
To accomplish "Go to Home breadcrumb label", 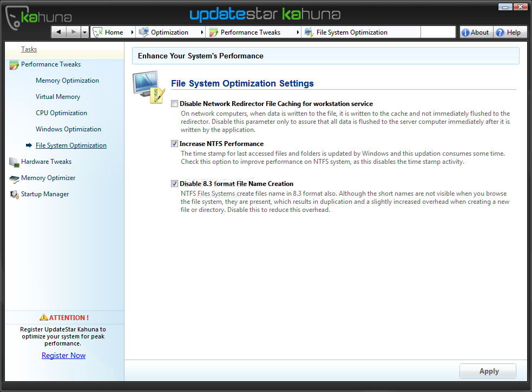I will pos(114,32).
